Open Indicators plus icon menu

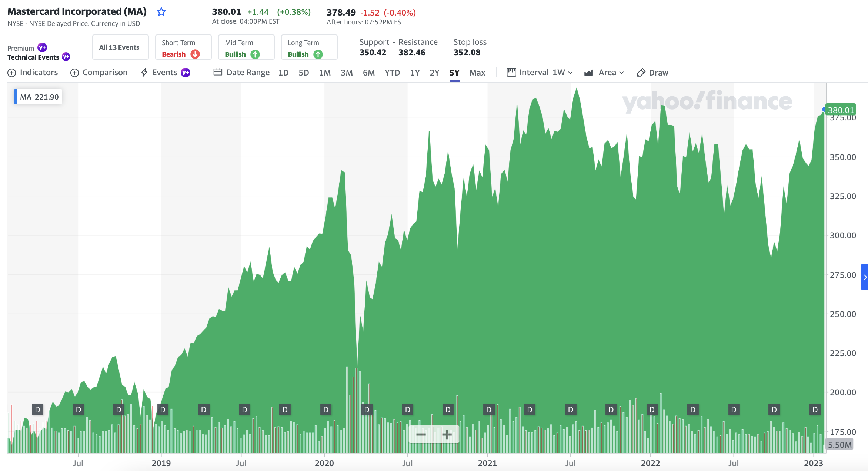click(12, 73)
